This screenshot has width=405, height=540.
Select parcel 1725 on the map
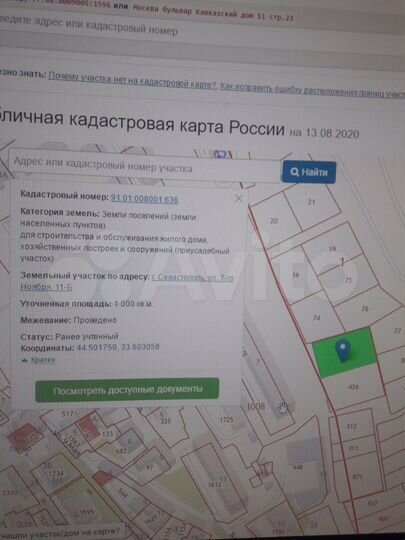coord(226,419)
